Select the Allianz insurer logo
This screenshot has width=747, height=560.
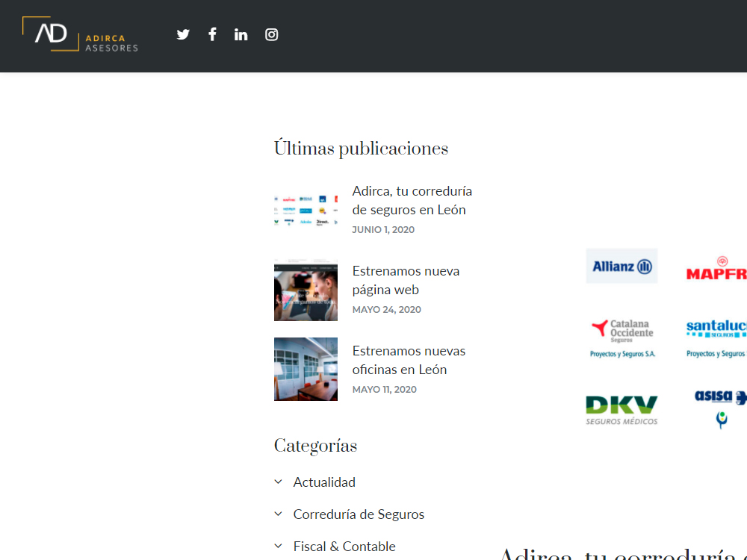pyautogui.click(x=622, y=266)
